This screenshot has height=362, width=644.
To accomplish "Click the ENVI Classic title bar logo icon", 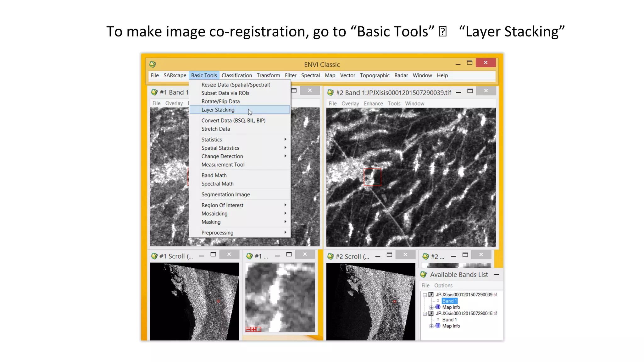I will (153, 64).
